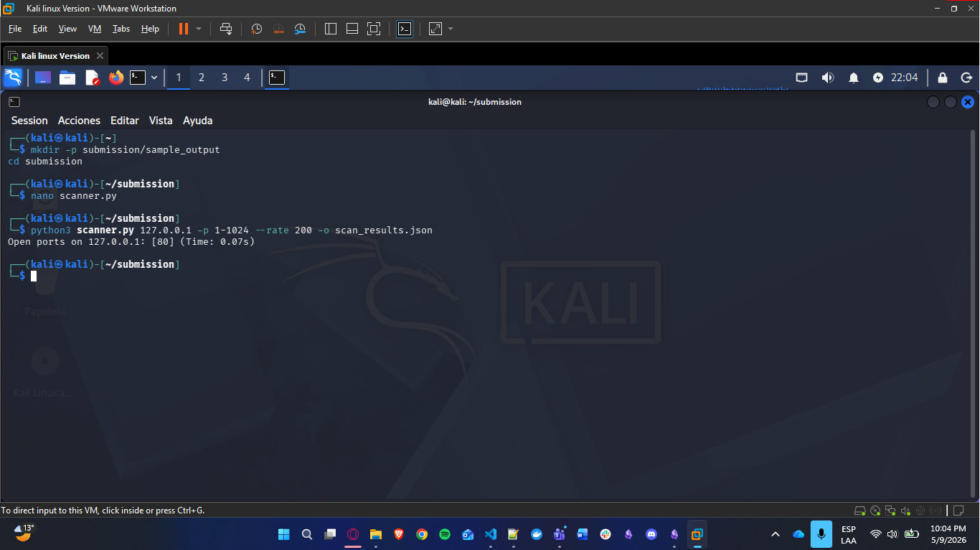Click the 'nano scanner.py' command text
Viewport: 980px width, 550px height.
pos(73,195)
